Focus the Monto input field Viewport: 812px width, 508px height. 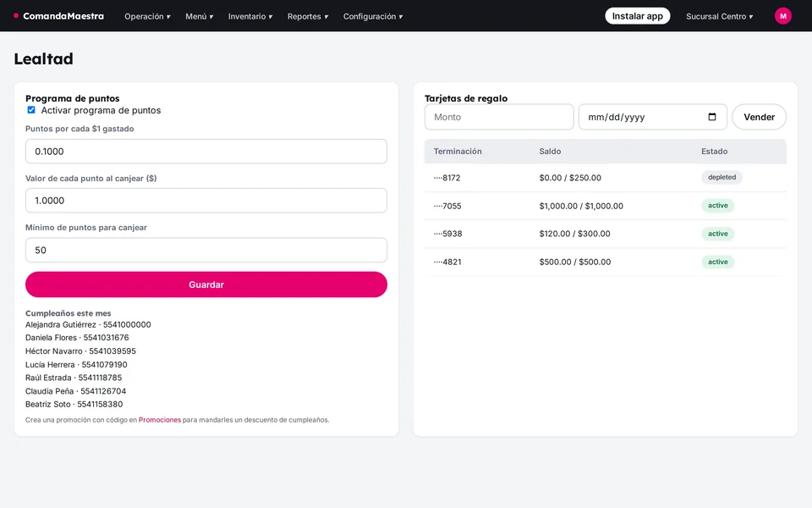(499, 117)
